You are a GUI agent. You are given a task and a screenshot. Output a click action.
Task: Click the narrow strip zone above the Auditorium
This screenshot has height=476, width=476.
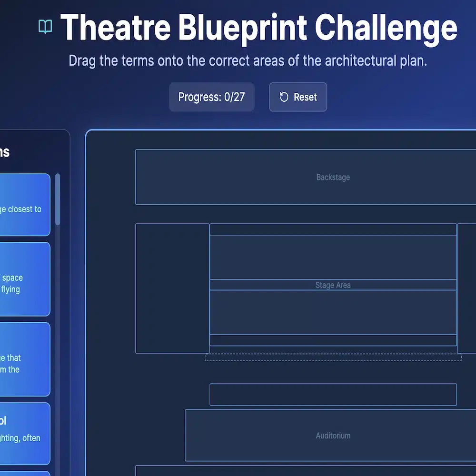pyautogui.click(x=333, y=394)
